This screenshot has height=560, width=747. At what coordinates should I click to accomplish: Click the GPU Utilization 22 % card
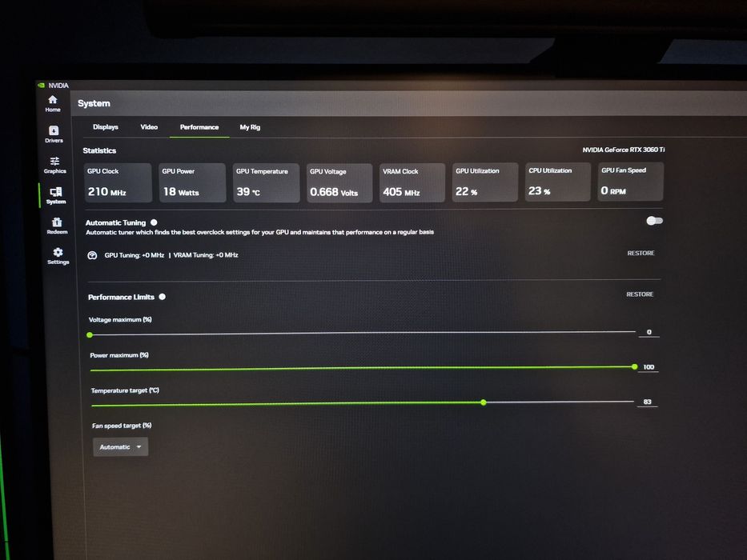[x=485, y=182]
